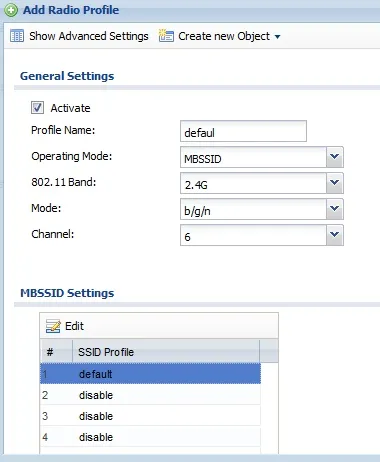Click the Create new Object icon
The width and height of the screenshot is (380, 462).
166,35
